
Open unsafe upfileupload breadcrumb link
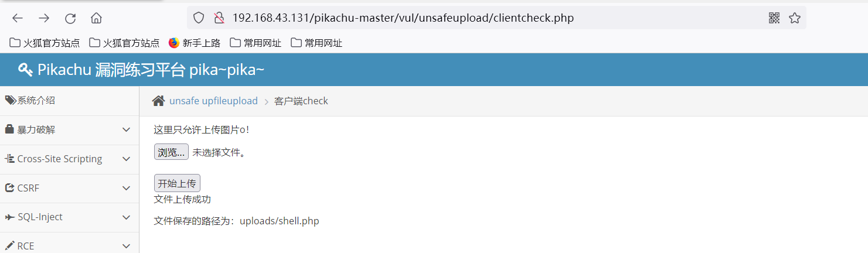tap(213, 101)
